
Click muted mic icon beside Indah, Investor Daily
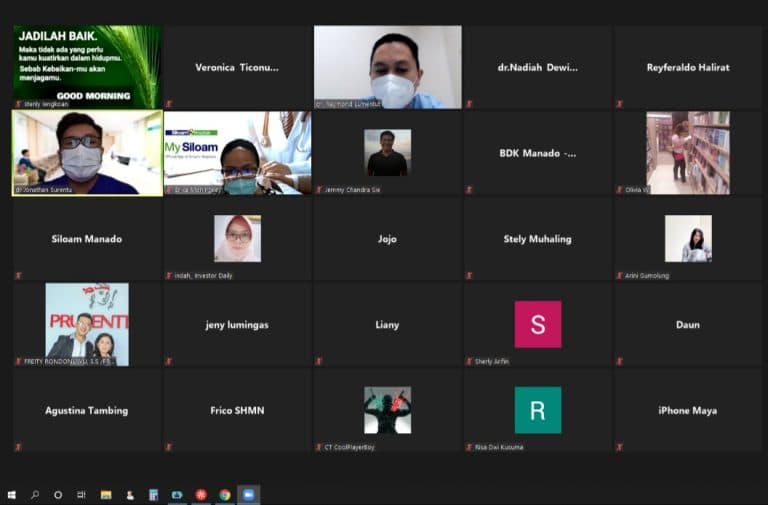coord(169,275)
